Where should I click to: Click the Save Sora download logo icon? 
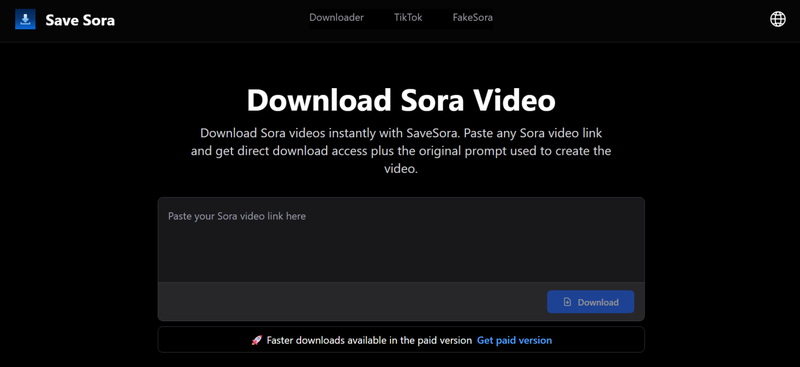[25, 20]
